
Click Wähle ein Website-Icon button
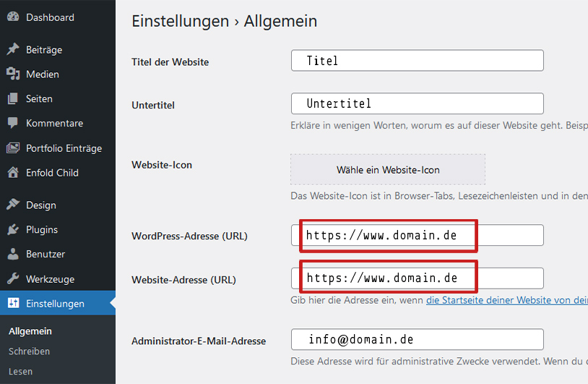click(388, 169)
